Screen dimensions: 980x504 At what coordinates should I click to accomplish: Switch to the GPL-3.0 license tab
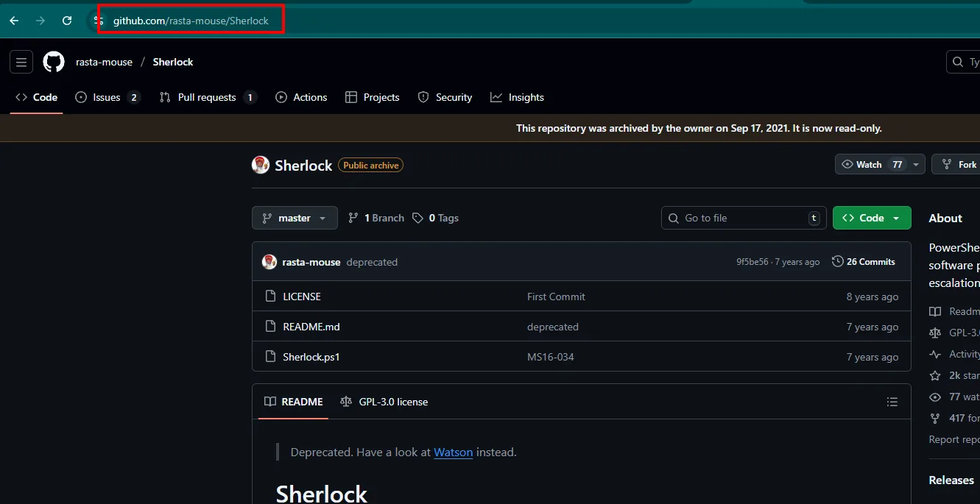tap(384, 402)
